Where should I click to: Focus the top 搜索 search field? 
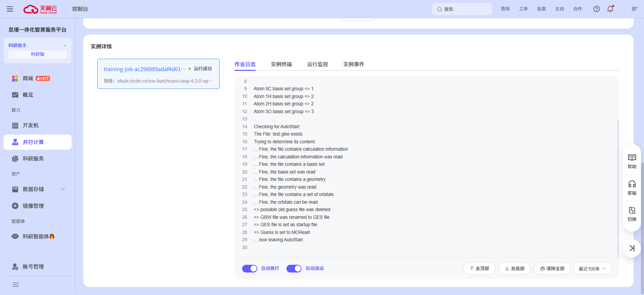[x=462, y=9]
